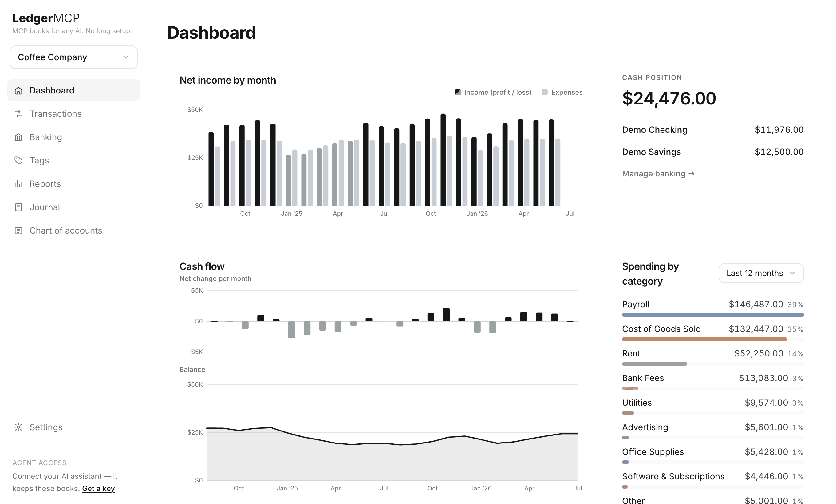836x504 pixels.
Task: Open Settings from the sidebar
Action: 74,427
